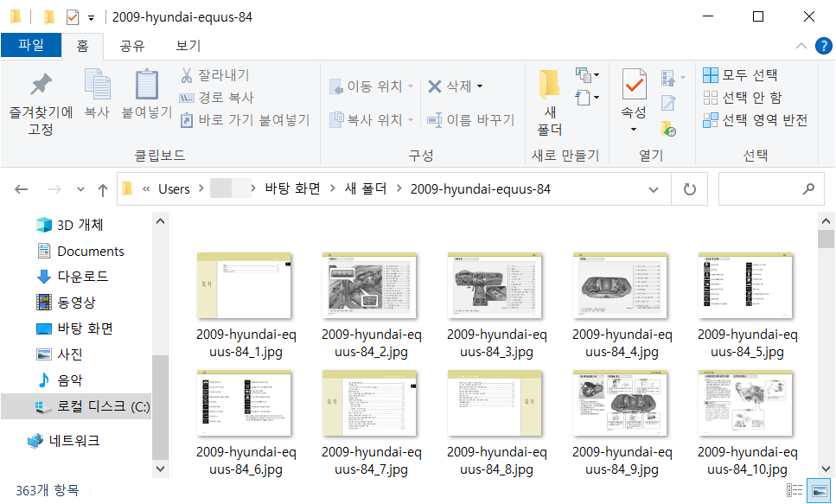Select 2009-hyundai-equus-84_10.jpg thumbnail
This screenshot has height=504, width=836.
[x=745, y=404]
